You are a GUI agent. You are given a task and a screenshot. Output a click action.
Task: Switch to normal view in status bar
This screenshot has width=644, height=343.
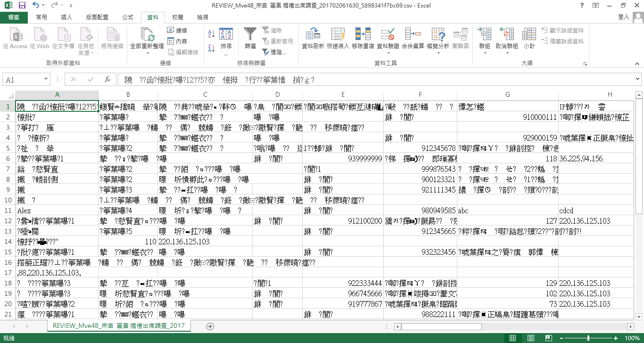click(x=513, y=338)
